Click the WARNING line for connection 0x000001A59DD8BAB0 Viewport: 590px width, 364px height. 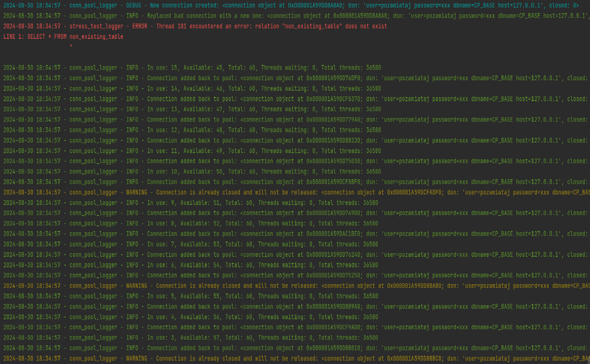(x=297, y=286)
